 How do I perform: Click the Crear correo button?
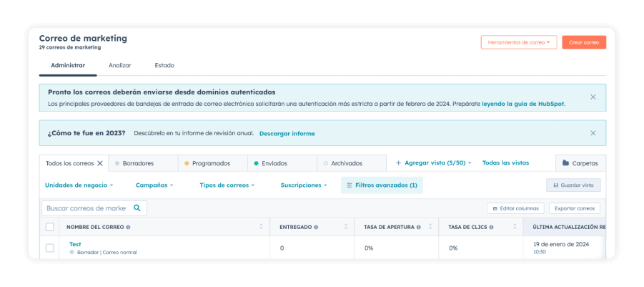tap(583, 42)
